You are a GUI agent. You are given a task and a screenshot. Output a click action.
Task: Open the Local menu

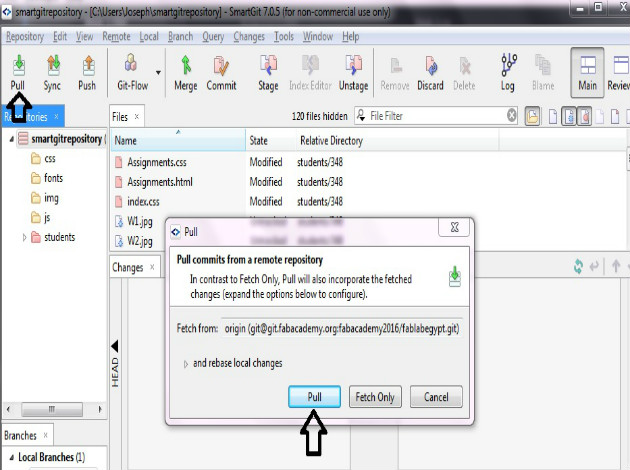(x=149, y=37)
